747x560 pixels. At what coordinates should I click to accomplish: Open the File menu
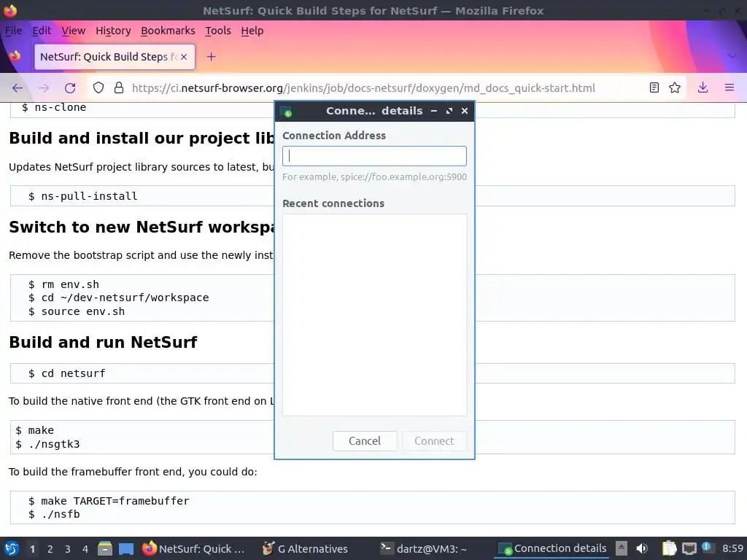[13, 31]
